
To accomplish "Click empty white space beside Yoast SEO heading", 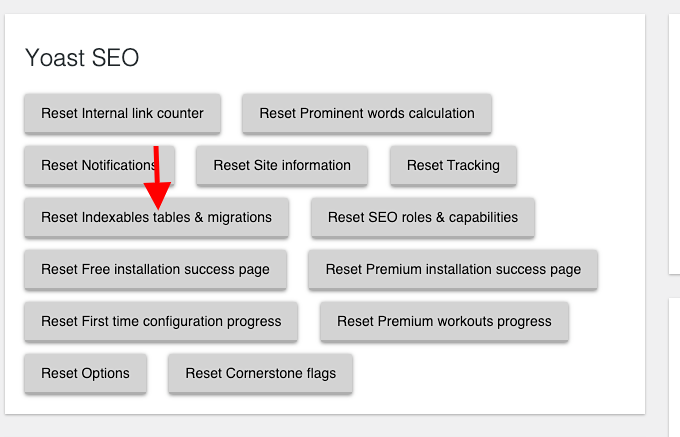I will point(390,58).
